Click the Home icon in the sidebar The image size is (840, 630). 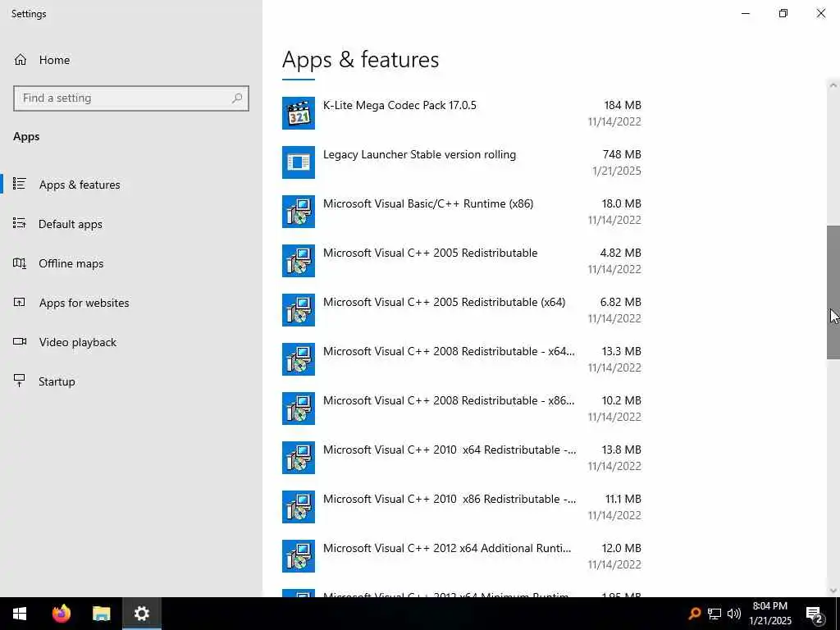pos(21,59)
